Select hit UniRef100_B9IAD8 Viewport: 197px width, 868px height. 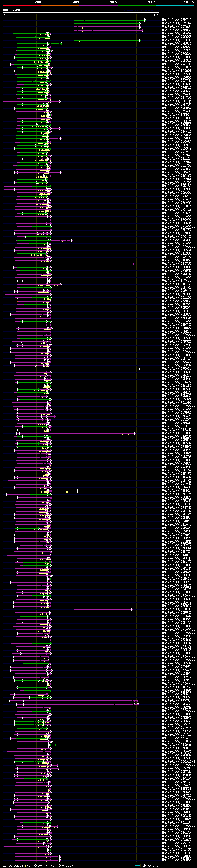point(177,71)
